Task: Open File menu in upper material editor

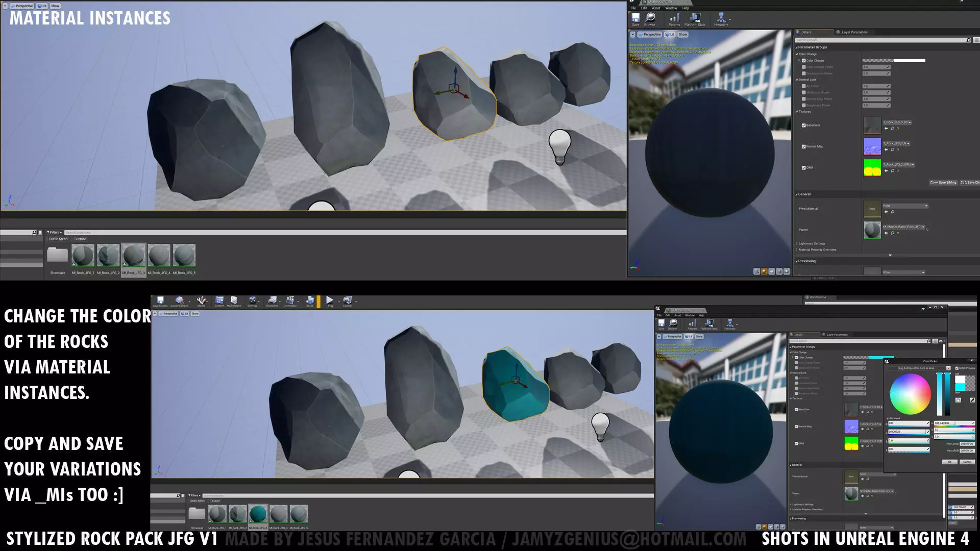Action: pos(633,8)
